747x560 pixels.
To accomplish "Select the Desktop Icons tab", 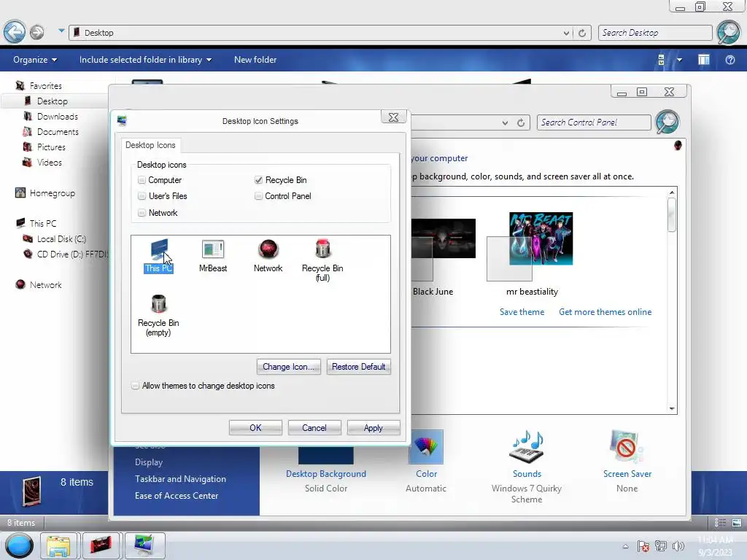I will click(150, 145).
